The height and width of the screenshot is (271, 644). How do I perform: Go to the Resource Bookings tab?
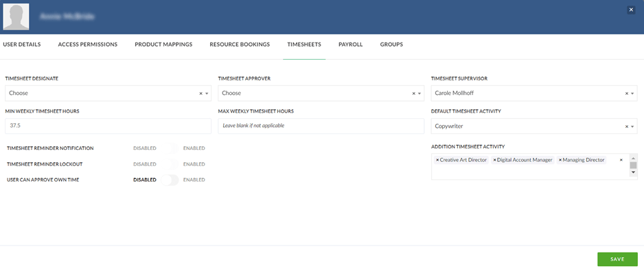[240, 45]
